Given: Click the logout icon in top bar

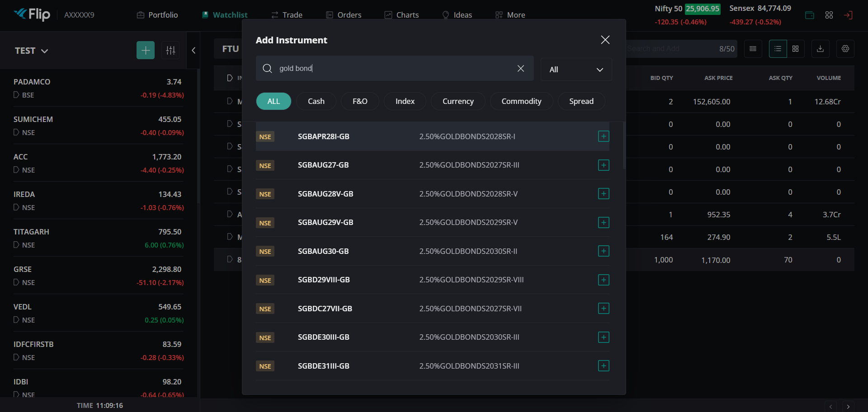Looking at the screenshot, I should 848,15.
